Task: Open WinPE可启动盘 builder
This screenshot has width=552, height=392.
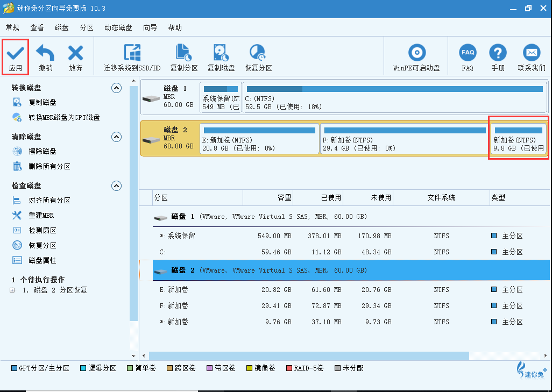Action: (x=416, y=58)
